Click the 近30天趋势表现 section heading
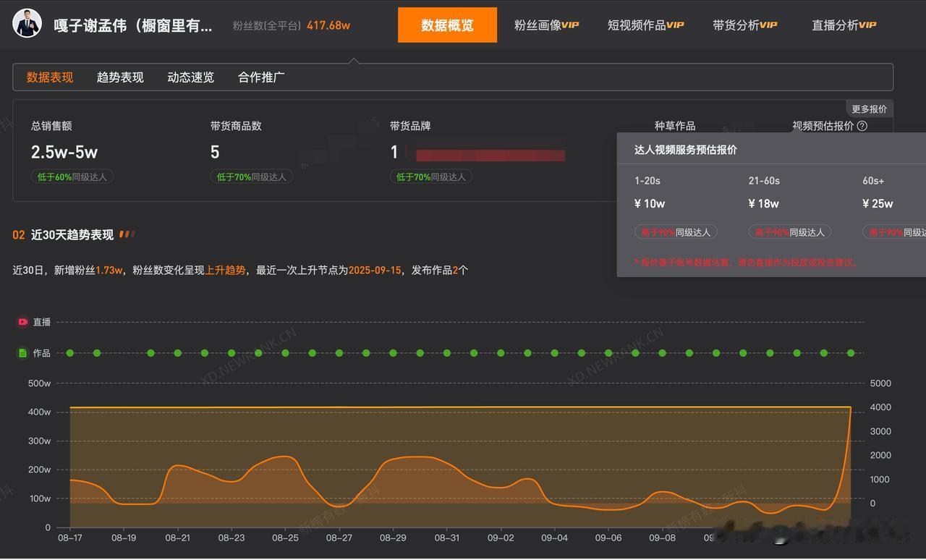 click(72, 234)
